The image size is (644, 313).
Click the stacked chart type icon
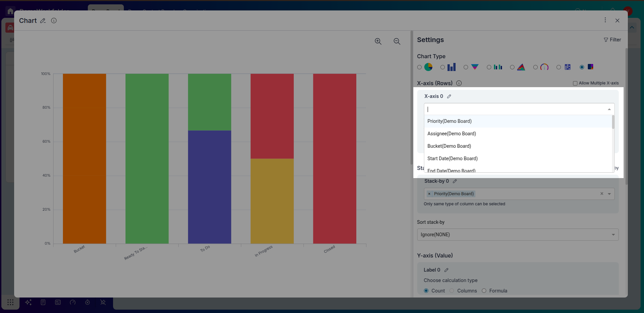pyautogui.click(x=591, y=67)
